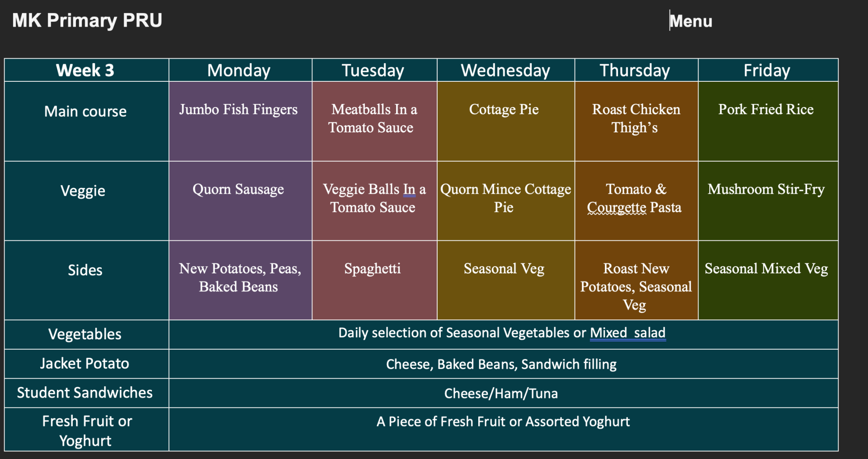Select the Friday column header
The width and height of the screenshot is (868, 459).
coord(768,70)
